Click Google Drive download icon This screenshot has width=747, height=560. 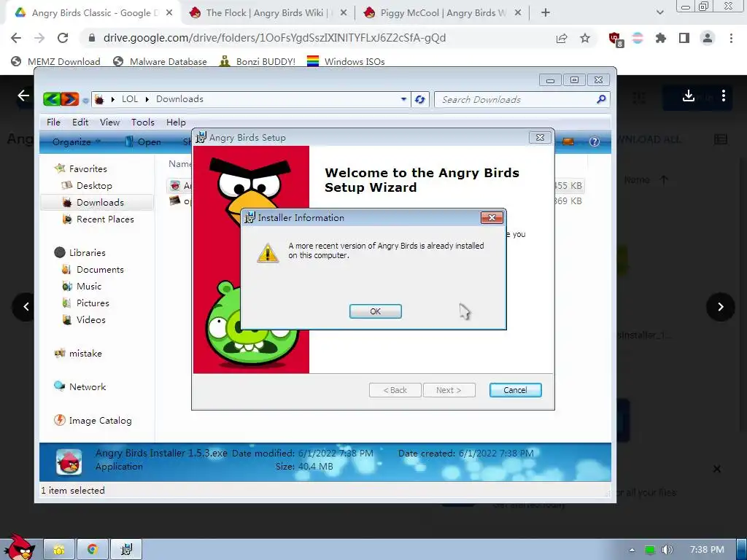click(689, 96)
